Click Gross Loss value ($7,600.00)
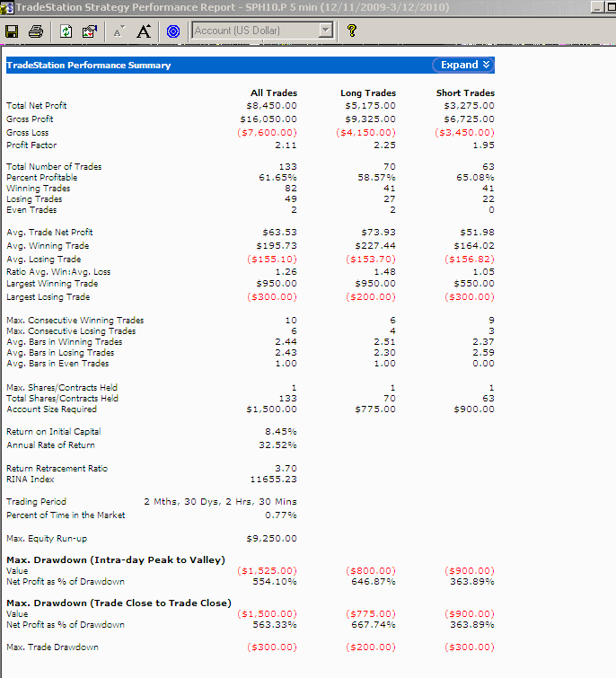This screenshot has width=616, height=678. (268, 132)
